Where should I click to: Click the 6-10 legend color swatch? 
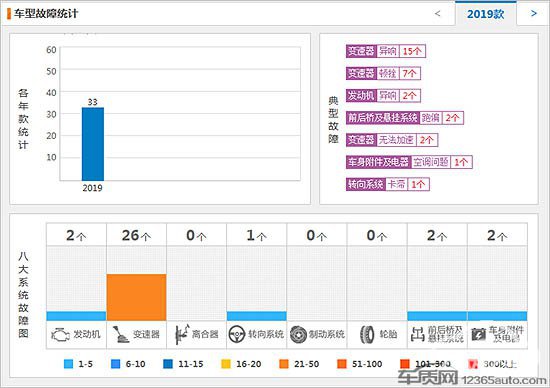[x=115, y=364]
